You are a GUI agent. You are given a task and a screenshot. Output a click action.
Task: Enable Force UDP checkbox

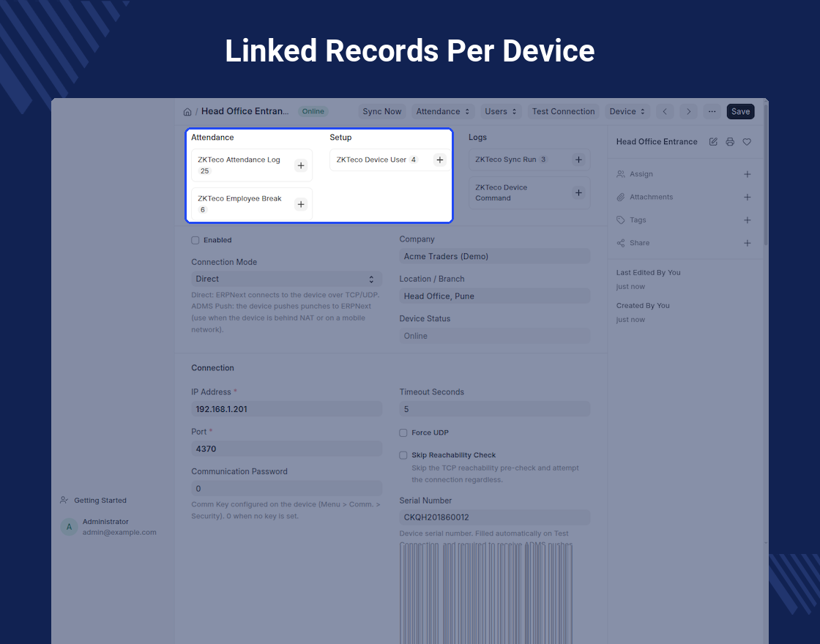[x=403, y=433]
